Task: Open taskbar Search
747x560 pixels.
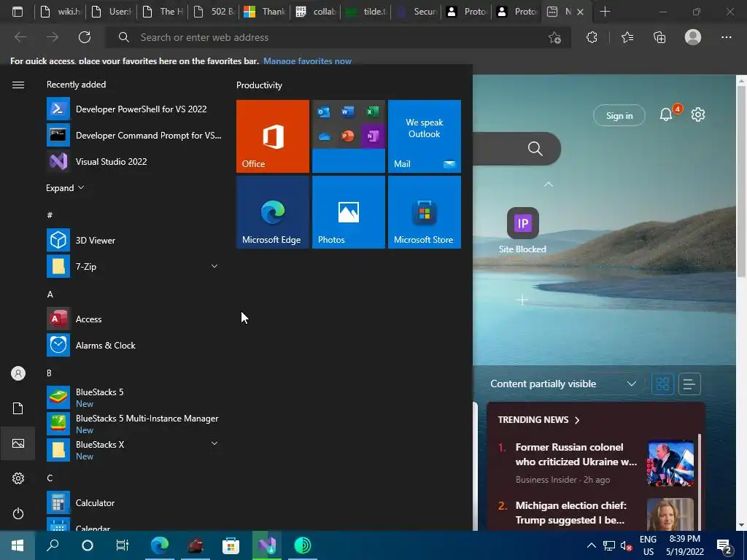Action: 53,545
